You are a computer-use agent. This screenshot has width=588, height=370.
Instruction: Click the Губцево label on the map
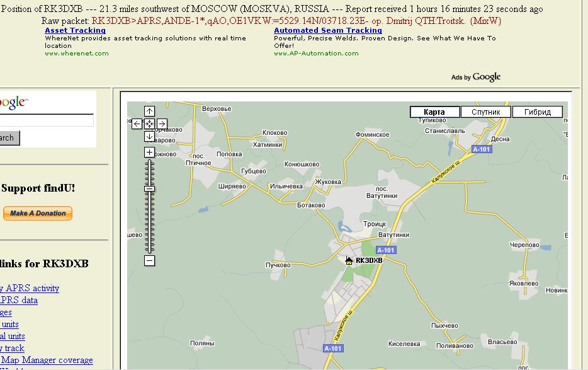click(x=254, y=171)
